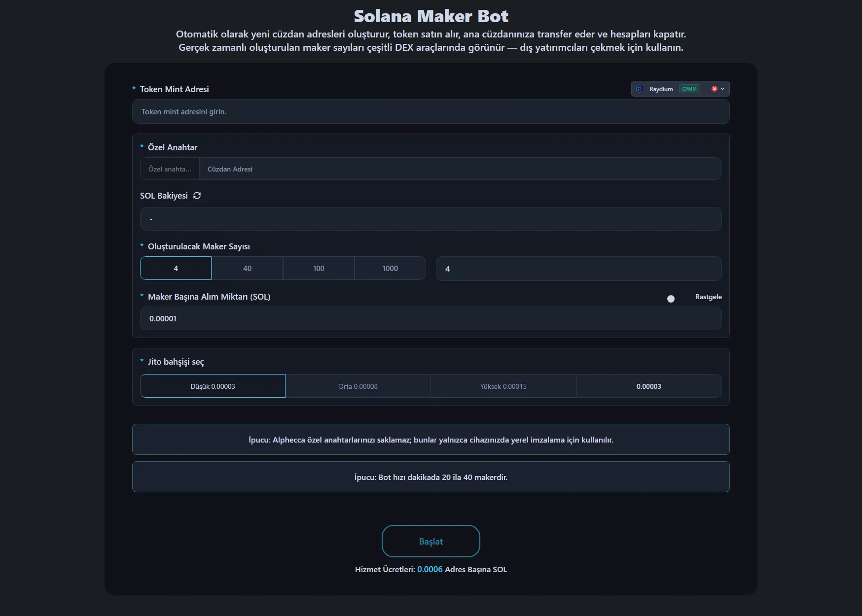Image resolution: width=862 pixels, height=616 pixels.
Task: Click the Raydium logo icon
Action: point(640,89)
